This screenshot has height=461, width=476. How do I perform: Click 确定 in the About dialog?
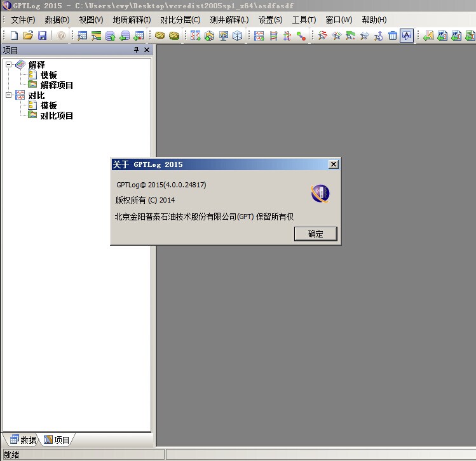coord(316,234)
